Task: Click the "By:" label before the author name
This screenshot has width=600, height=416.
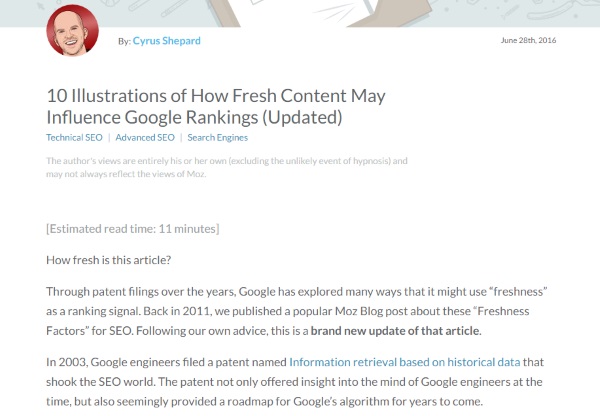Action: pyautogui.click(x=124, y=41)
